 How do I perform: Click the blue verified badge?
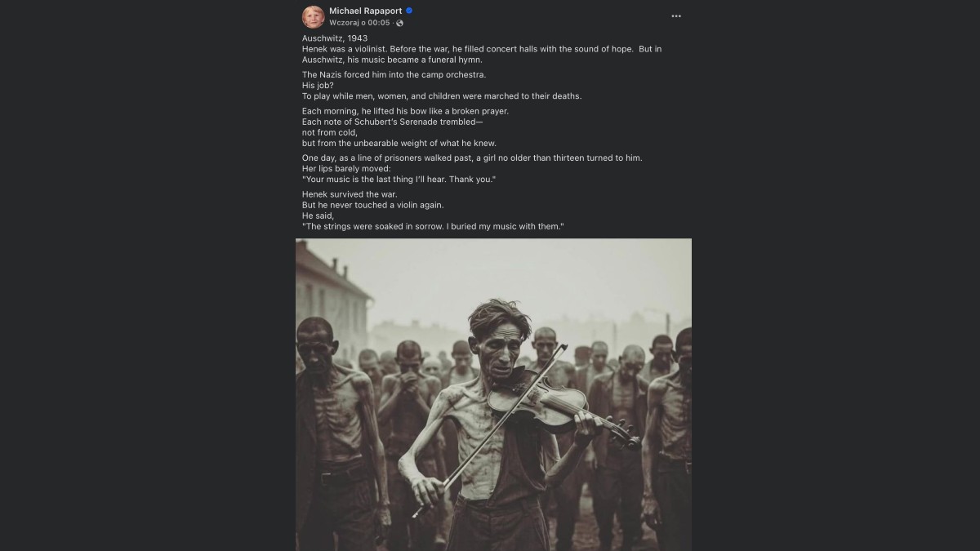409,11
